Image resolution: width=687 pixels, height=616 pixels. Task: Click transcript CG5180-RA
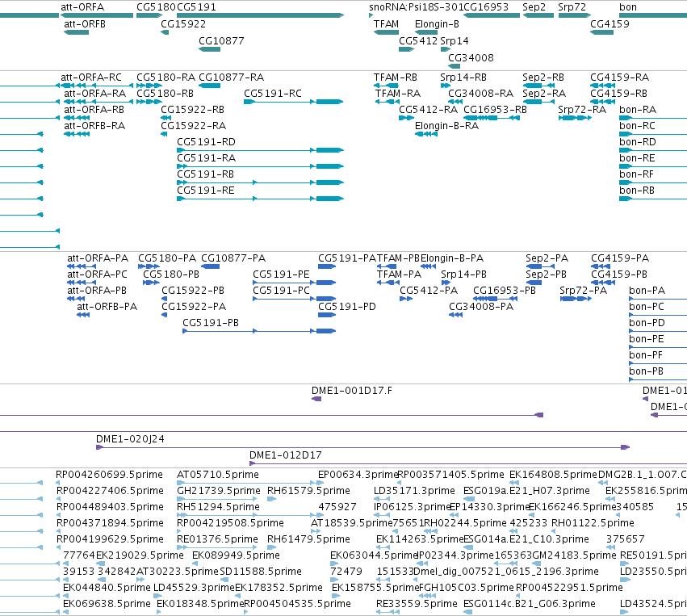tap(165, 78)
